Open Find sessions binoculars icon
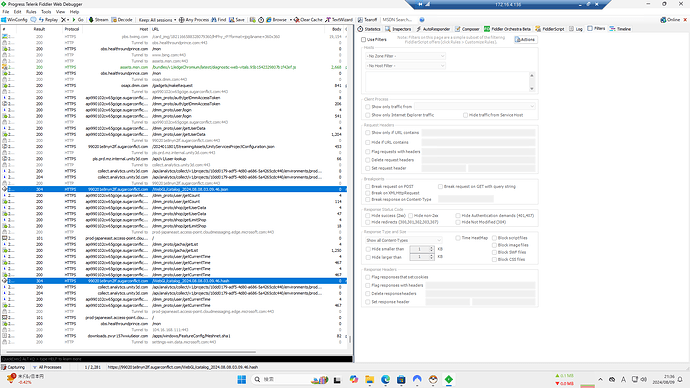The image size is (690, 388). coord(214,20)
